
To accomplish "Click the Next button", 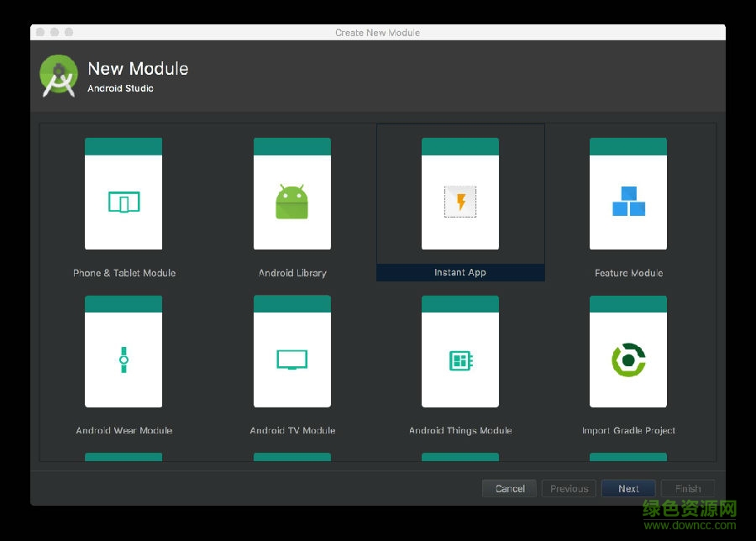I will [628, 489].
